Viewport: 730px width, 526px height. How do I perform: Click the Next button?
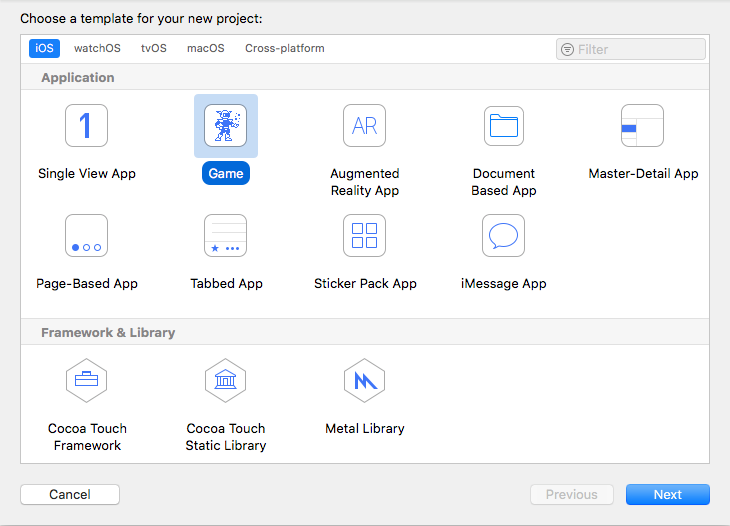pos(668,494)
